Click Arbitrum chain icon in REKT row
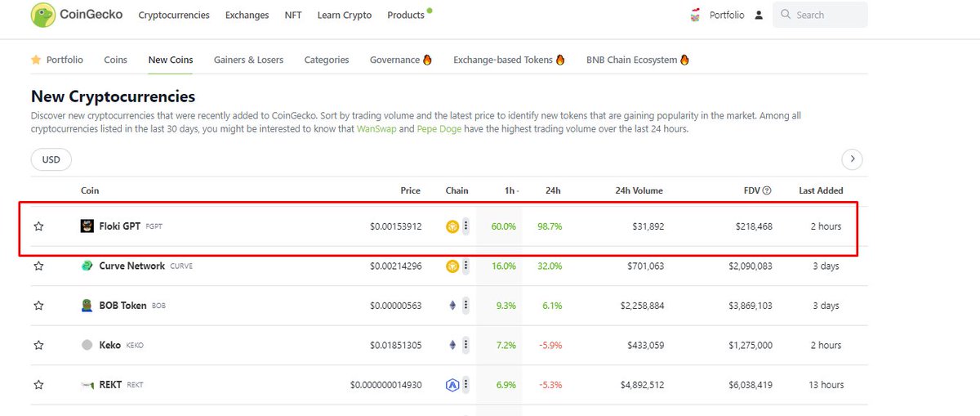This screenshot has height=416, width=980. 452,384
